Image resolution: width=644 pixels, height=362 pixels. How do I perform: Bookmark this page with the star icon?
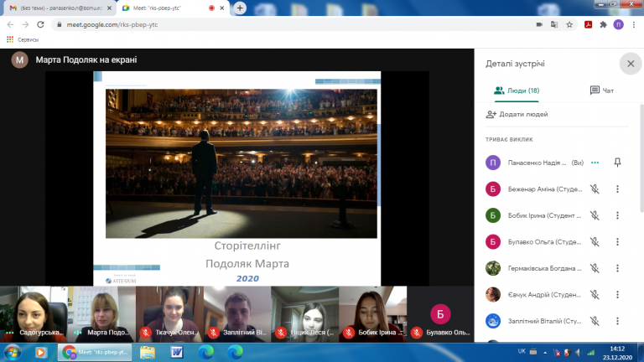click(x=569, y=24)
